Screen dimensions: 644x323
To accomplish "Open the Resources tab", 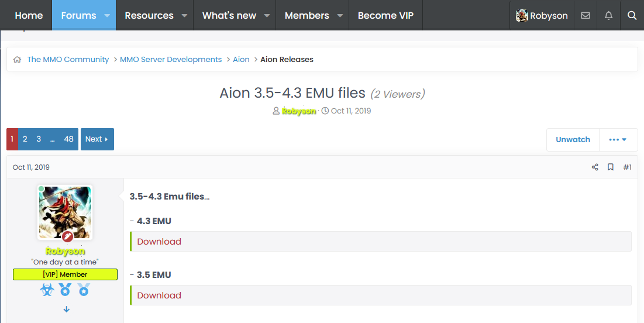I will tap(149, 16).
